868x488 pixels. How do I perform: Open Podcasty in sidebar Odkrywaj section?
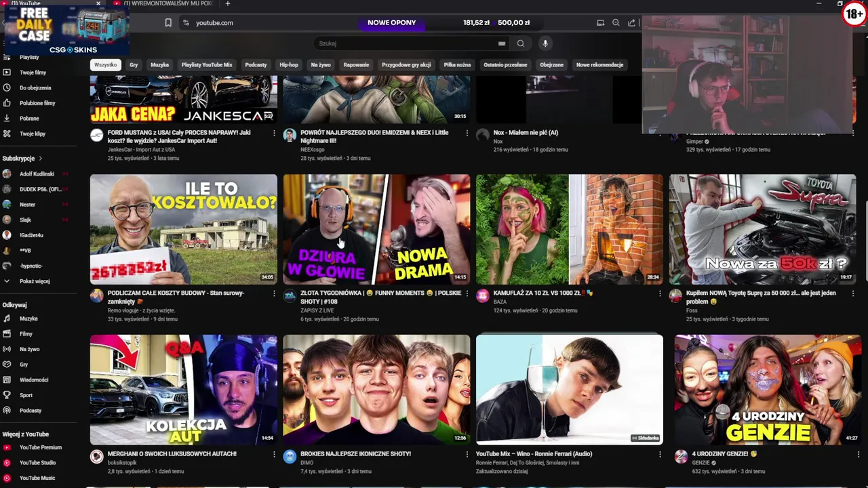point(31,411)
